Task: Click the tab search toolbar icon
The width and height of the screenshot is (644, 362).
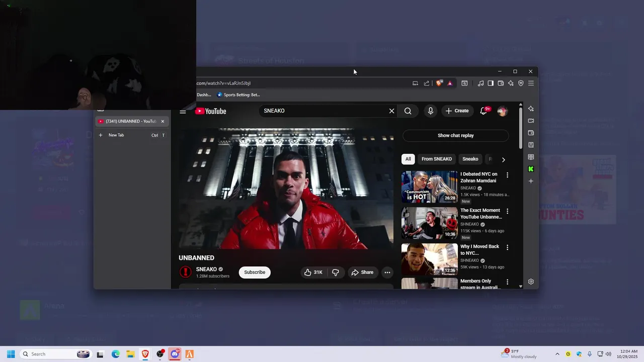Action: [x=464, y=83]
